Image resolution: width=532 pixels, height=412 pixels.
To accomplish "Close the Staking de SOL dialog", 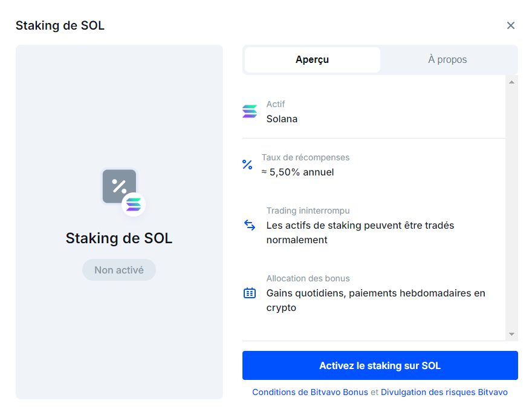I will (510, 25).
